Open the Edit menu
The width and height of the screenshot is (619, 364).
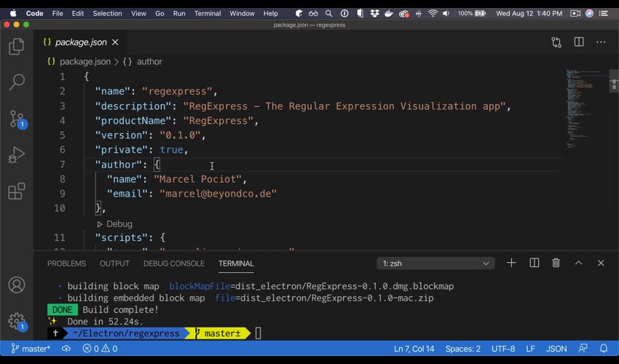pos(78,13)
